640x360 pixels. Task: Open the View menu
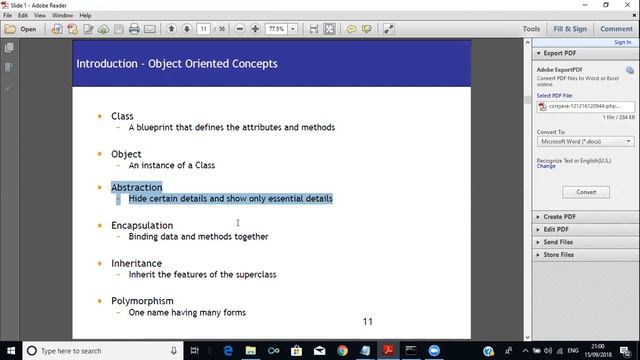(40, 16)
